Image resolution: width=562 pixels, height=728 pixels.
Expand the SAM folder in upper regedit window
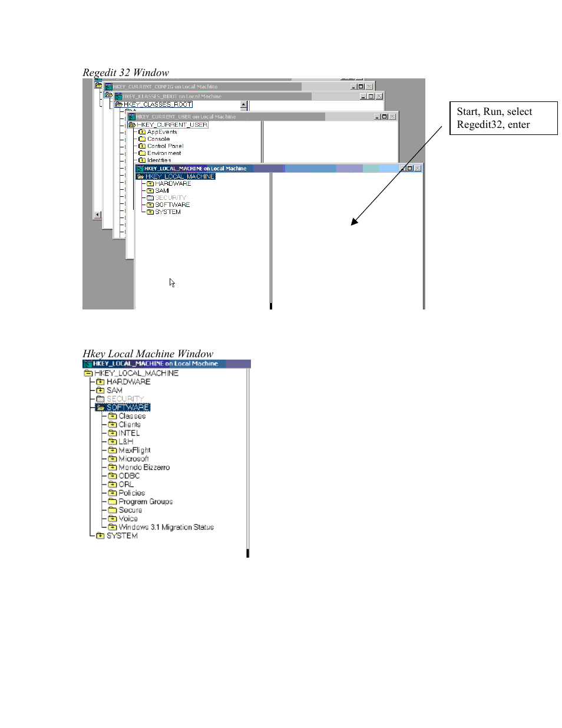[x=150, y=191]
